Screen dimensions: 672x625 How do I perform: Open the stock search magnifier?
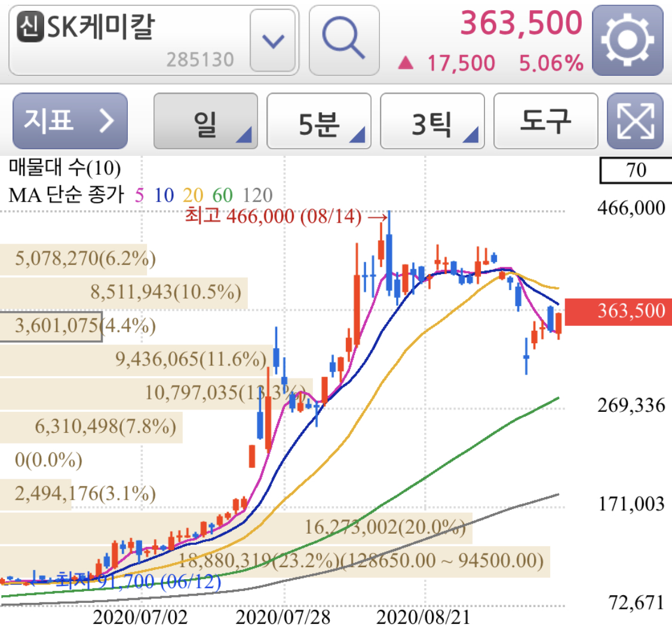point(344,40)
